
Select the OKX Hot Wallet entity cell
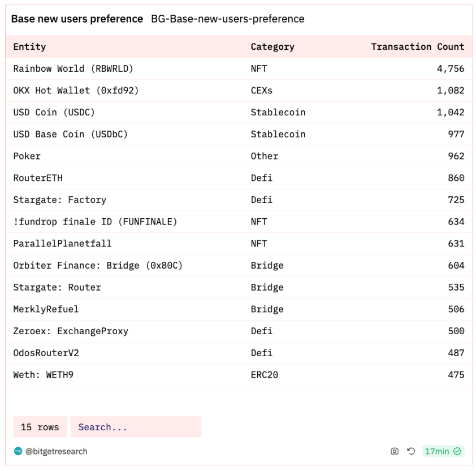[76, 90]
